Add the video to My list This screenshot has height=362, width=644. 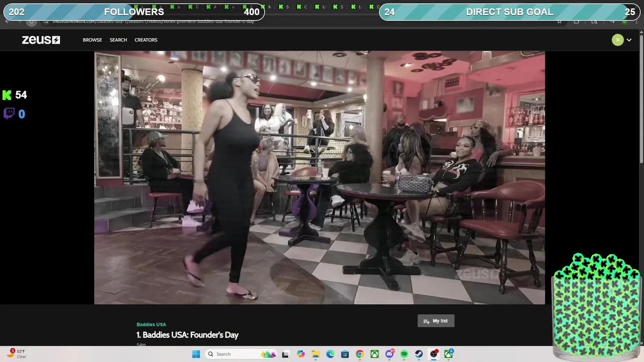[x=436, y=321]
